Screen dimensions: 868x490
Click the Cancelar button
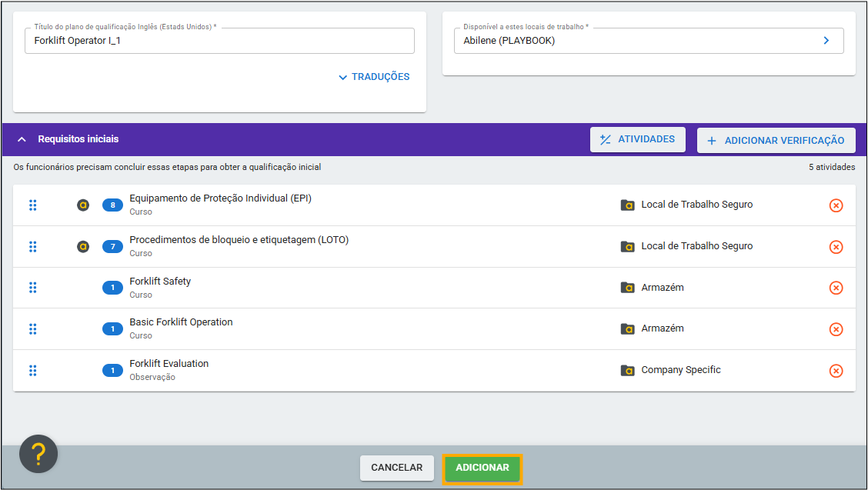396,468
